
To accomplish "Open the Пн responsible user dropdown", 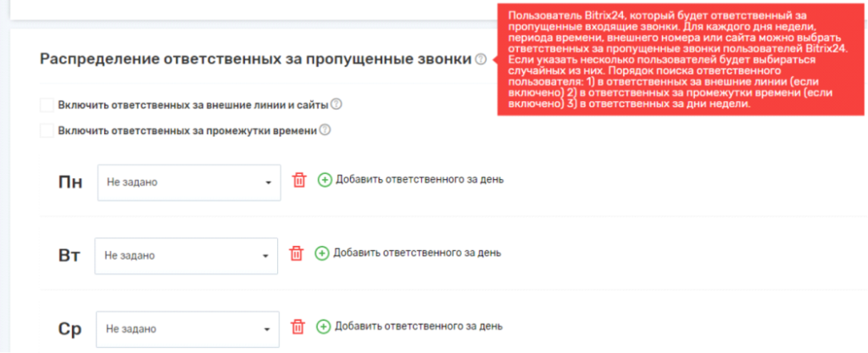I will point(189,182).
